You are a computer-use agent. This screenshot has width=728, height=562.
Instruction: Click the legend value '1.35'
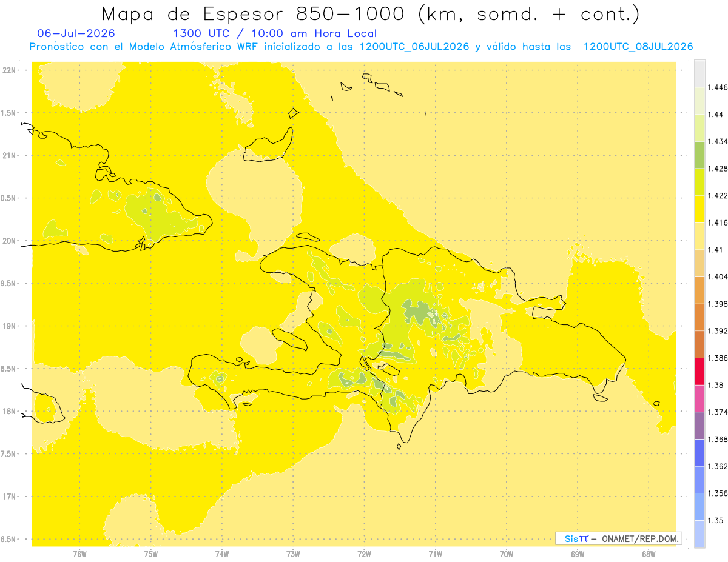pyautogui.click(x=716, y=520)
